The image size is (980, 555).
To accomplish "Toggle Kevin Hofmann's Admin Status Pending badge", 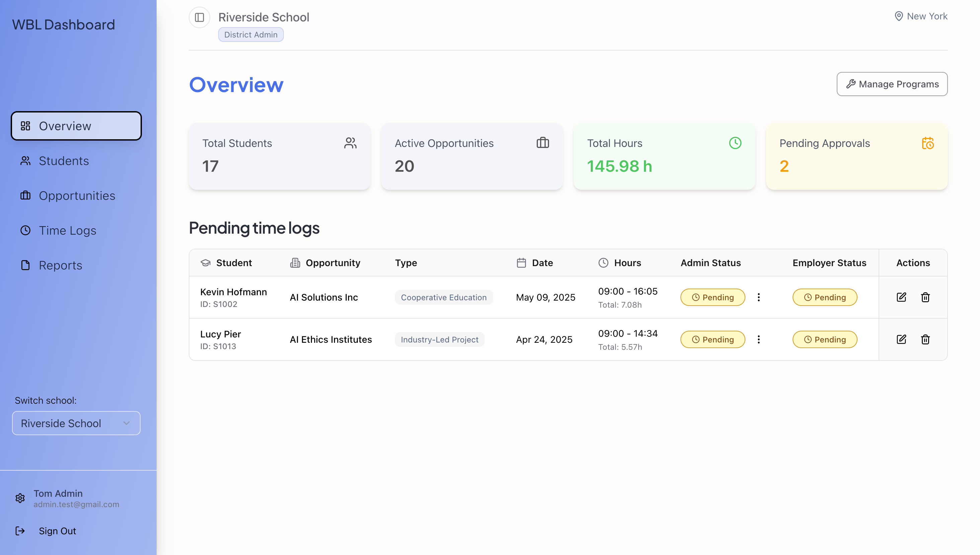I will click(713, 297).
